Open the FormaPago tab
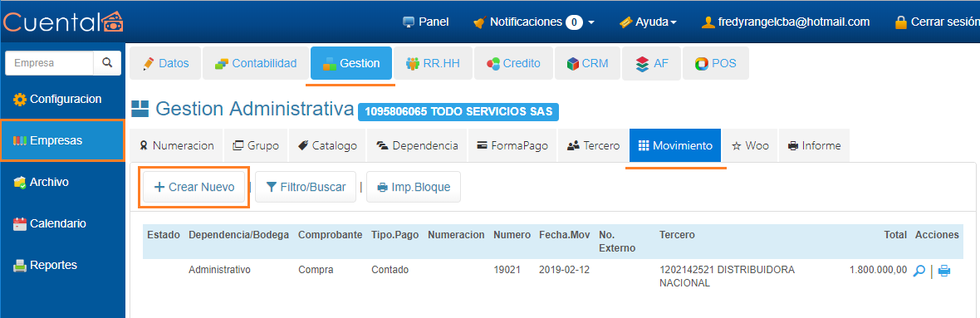Viewport: 980px width, 318px height. (512, 145)
